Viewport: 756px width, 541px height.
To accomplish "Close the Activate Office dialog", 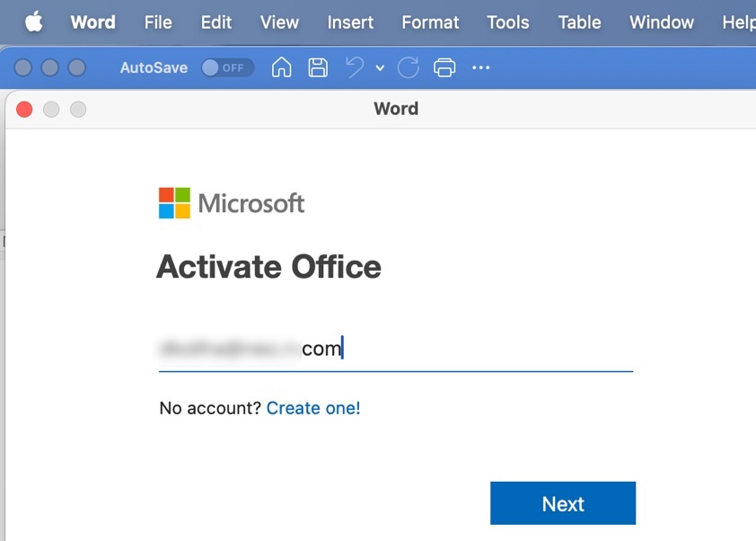I will [24, 110].
